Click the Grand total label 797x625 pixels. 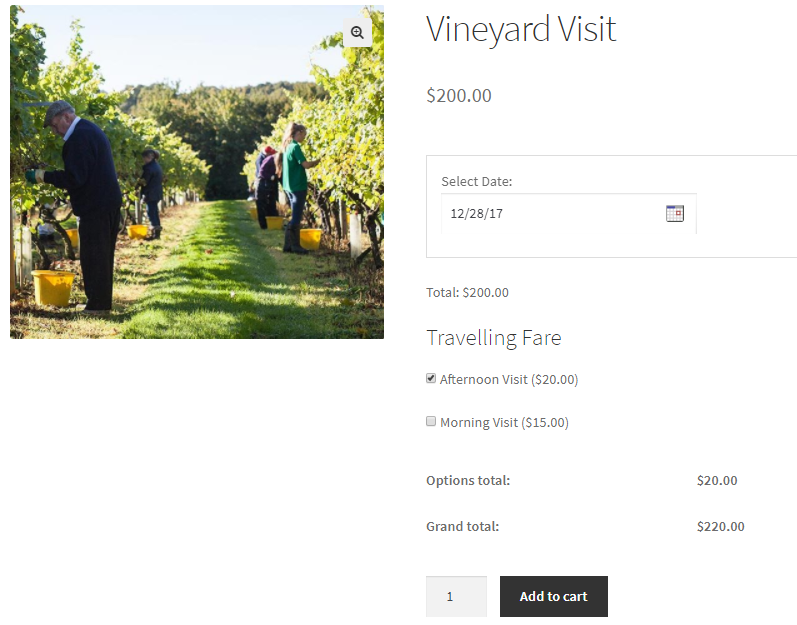click(x=462, y=526)
